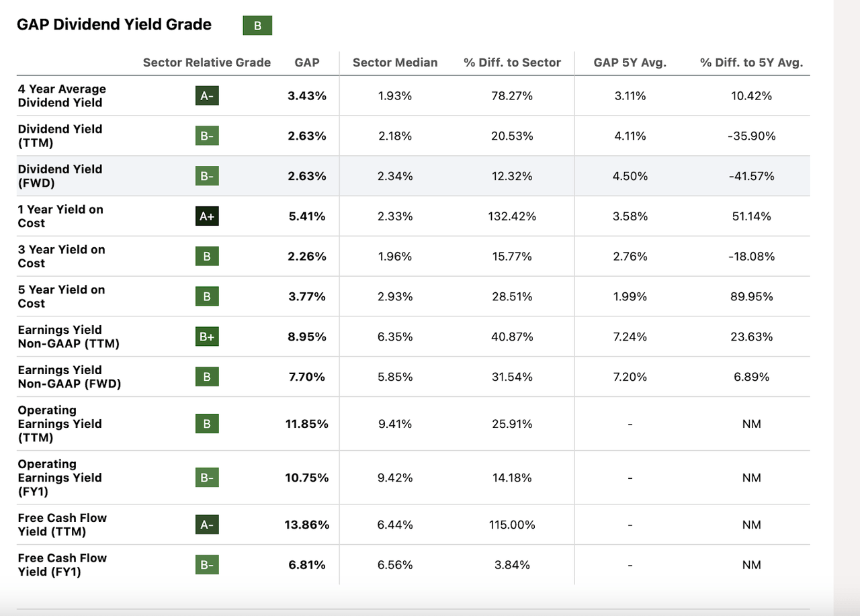
Task: Click the 3.77% GAP value
Action: [307, 296]
